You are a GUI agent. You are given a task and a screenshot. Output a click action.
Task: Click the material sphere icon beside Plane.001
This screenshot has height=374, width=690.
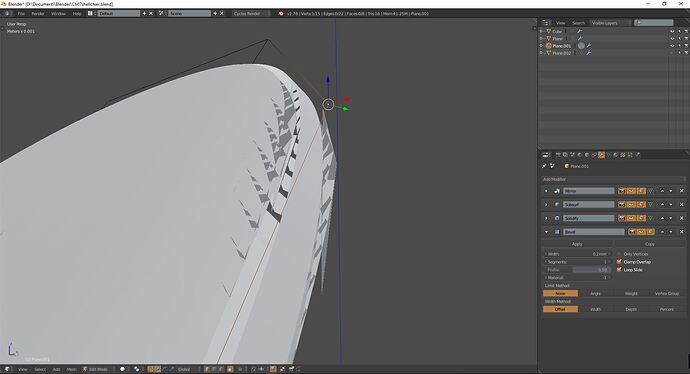[581, 46]
